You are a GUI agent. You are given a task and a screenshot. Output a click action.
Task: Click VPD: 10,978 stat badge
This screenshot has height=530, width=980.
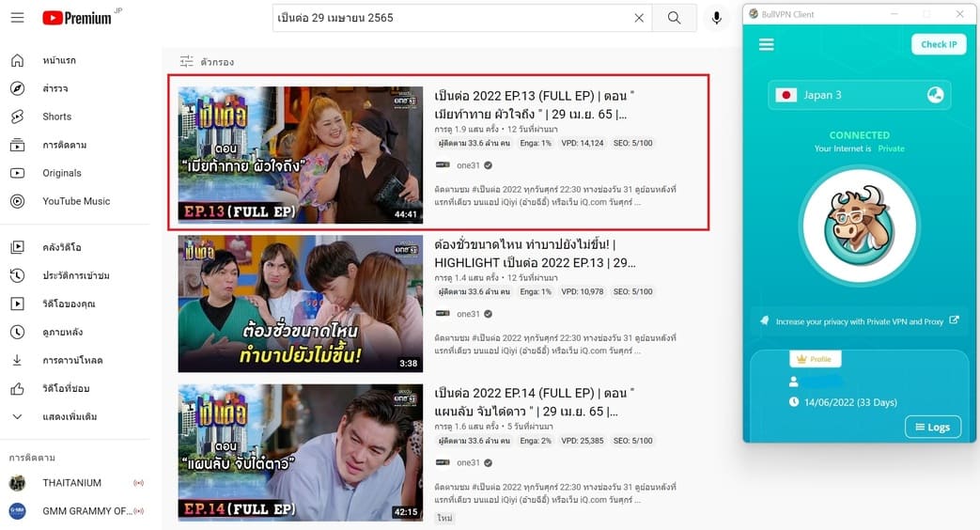582,292
